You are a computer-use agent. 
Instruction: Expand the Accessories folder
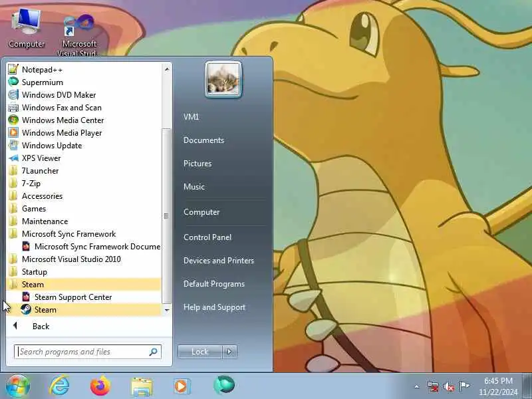pos(84,196)
